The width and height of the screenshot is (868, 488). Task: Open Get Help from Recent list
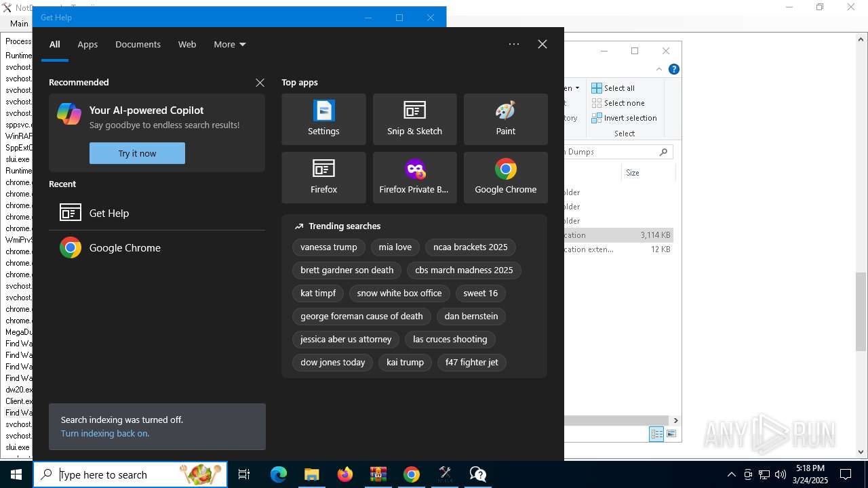click(157, 213)
